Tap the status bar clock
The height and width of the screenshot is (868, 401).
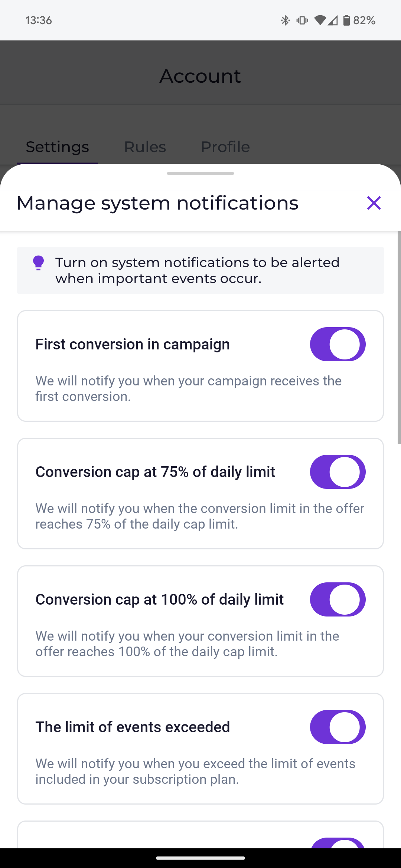coord(39,20)
